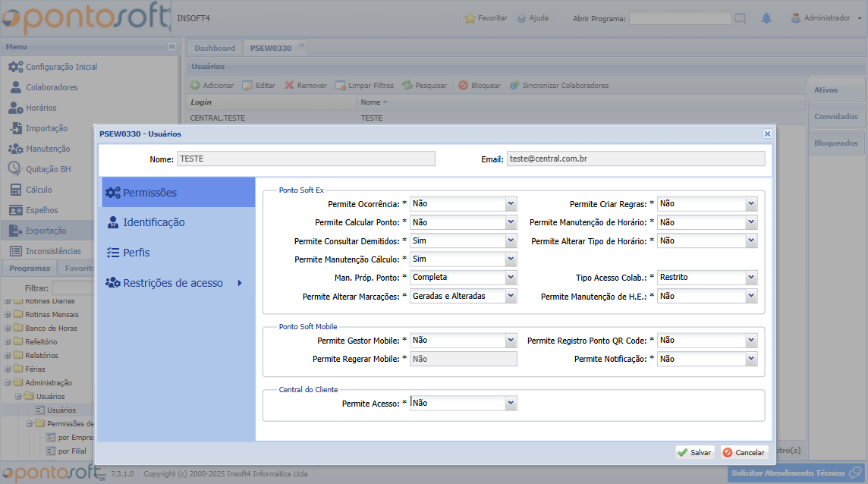Open the Permite Alterar Marcações dropdown
This screenshot has width=868, height=484.
511,297
